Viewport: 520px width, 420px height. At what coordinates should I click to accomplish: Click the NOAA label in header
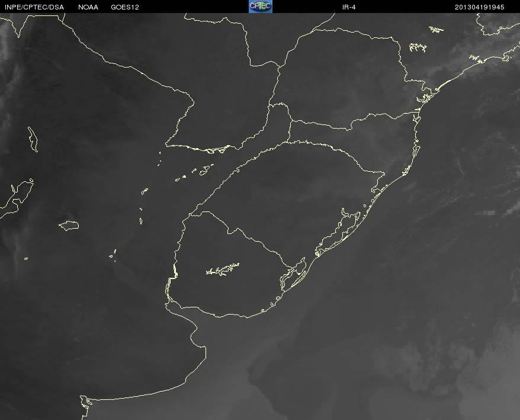pos(88,7)
